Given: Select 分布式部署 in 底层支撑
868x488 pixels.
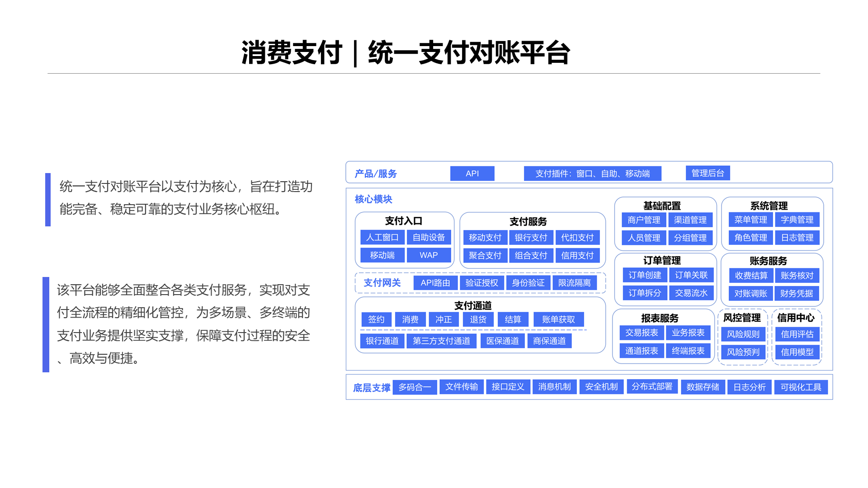Looking at the screenshot, I should 652,387.
